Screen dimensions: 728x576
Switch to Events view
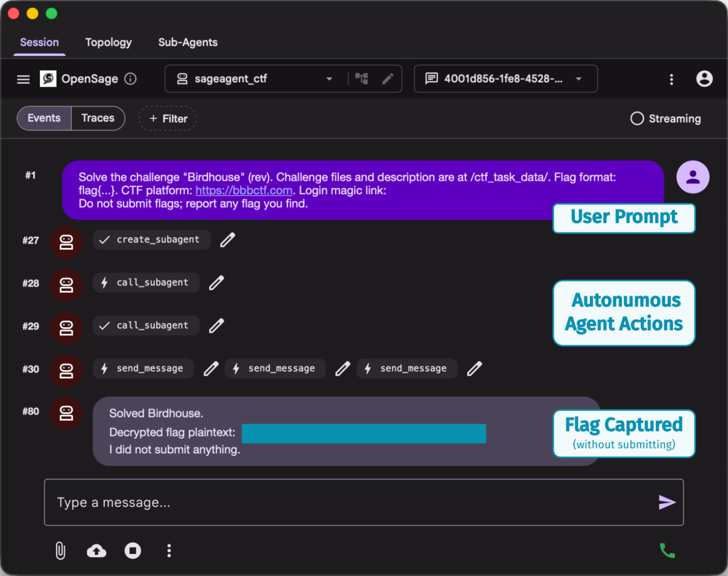[x=44, y=118]
